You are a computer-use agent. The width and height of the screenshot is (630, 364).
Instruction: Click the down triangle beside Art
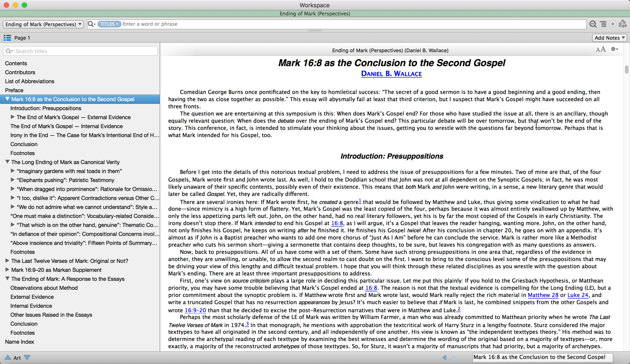pos(27,358)
